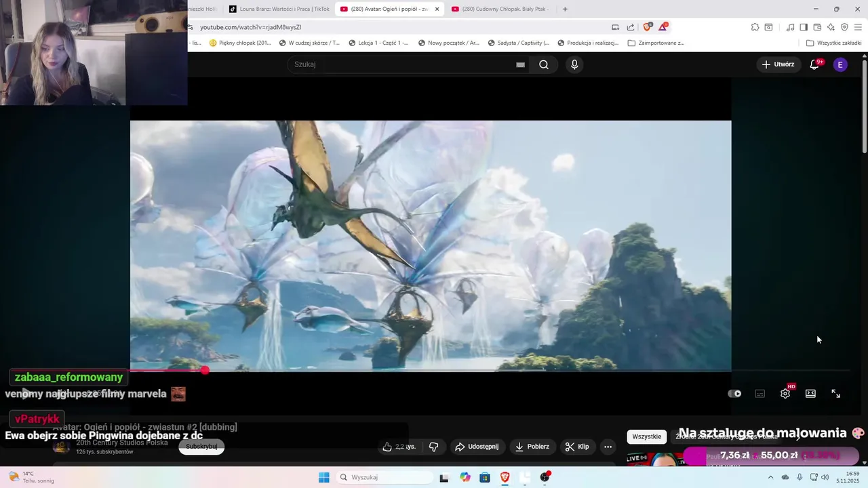The height and width of the screenshot is (488, 868).
Task: Switch player to theater mode
Action: click(810, 394)
